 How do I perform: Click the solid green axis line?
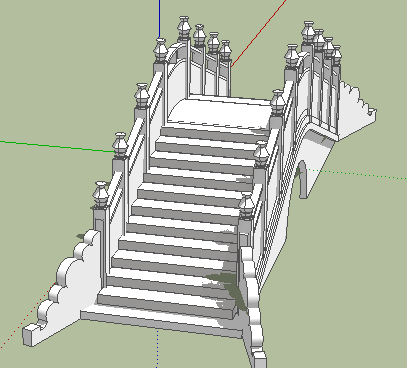[x=57, y=146]
